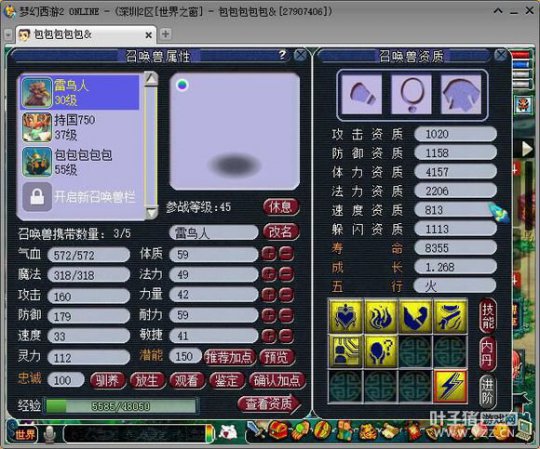Select 持国750 pet in list
This screenshot has width=540, height=449.
(x=80, y=127)
